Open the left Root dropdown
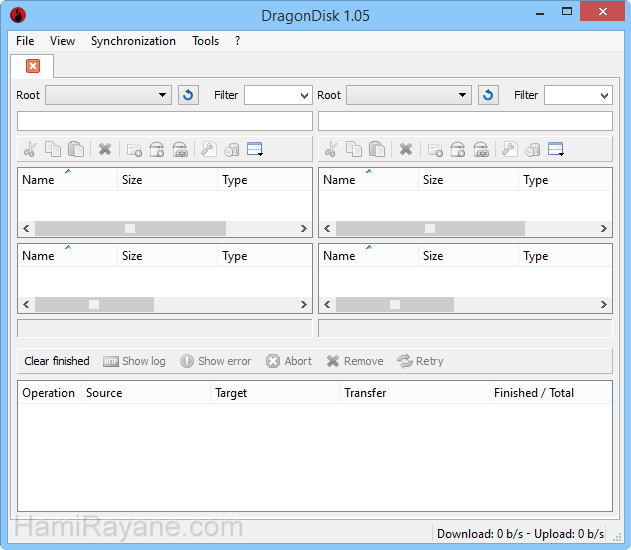Screen dimensions: 631x550 [x=108, y=95]
